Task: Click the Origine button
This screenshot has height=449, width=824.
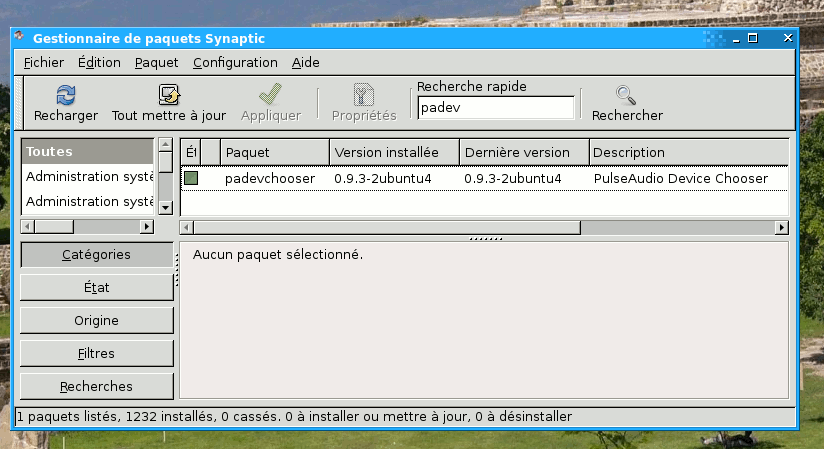Action: (x=97, y=321)
